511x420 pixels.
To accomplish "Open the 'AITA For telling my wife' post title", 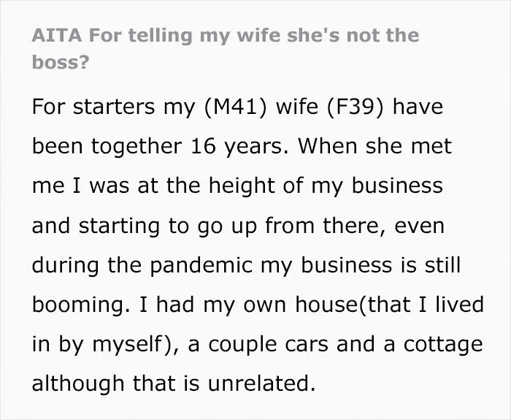I will [x=225, y=48].
